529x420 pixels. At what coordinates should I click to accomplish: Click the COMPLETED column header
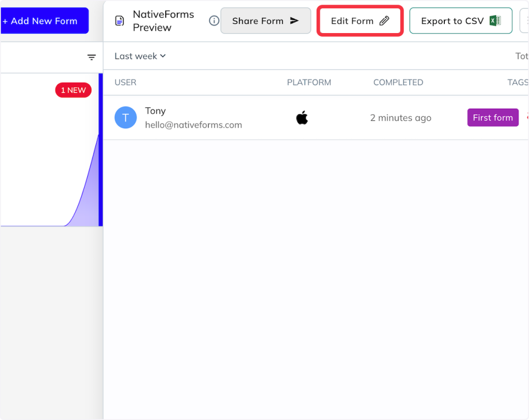pyautogui.click(x=398, y=83)
